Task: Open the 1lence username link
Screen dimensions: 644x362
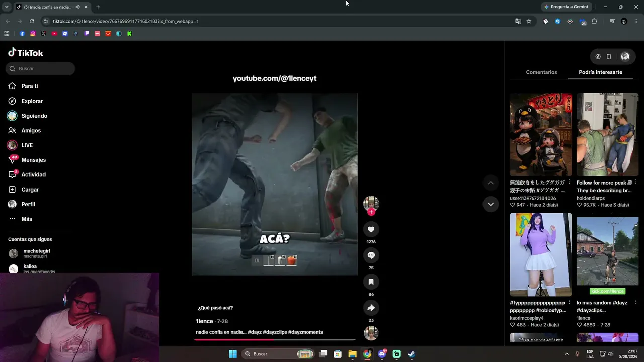Action: [x=204, y=321]
